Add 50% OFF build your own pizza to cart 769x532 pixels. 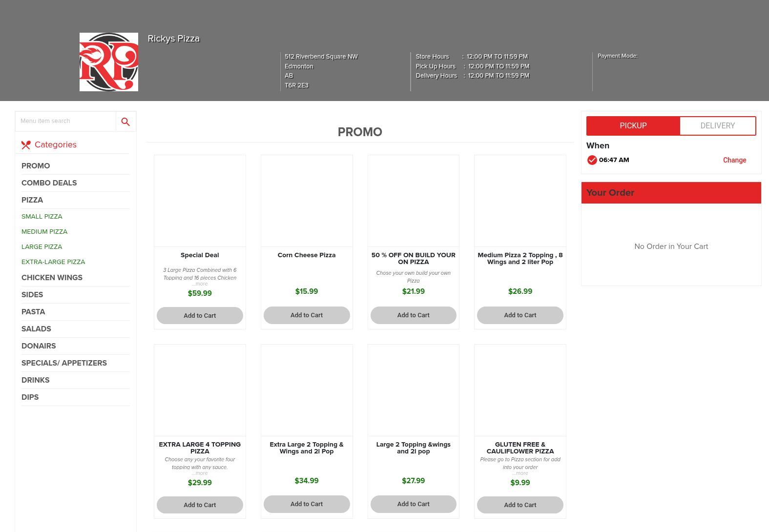point(413,315)
